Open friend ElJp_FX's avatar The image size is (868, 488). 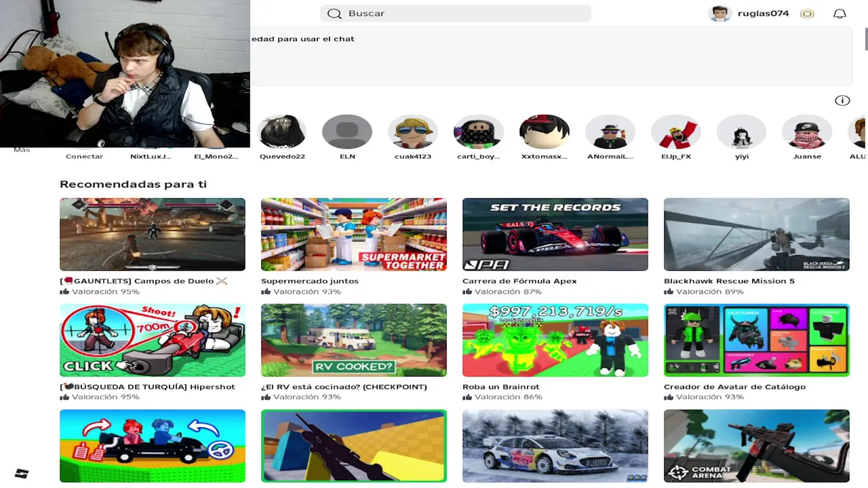675,131
